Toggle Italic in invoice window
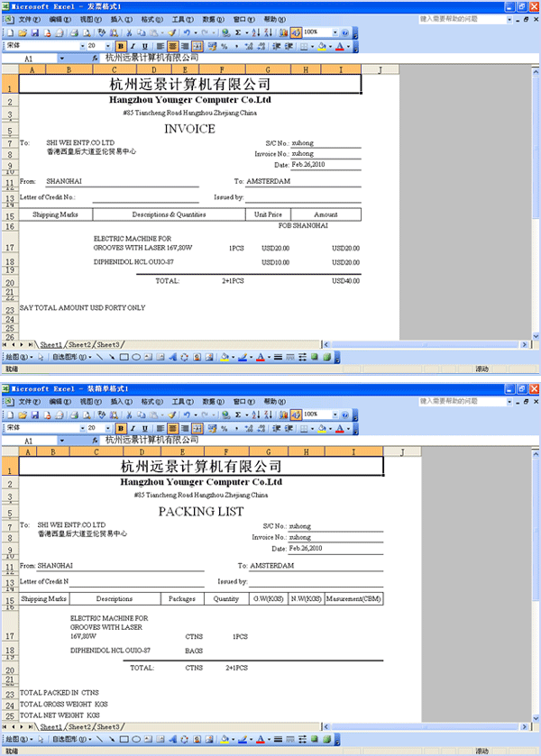 tap(133, 46)
